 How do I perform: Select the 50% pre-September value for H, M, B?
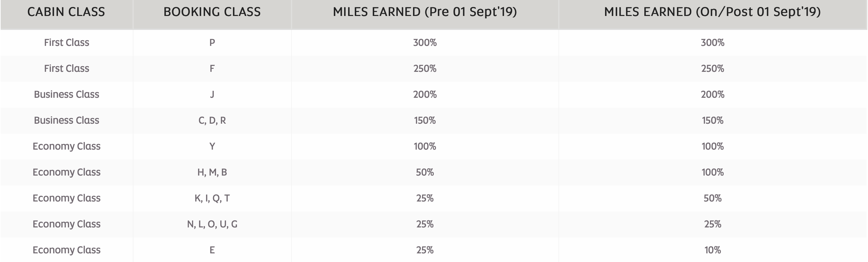click(x=425, y=172)
